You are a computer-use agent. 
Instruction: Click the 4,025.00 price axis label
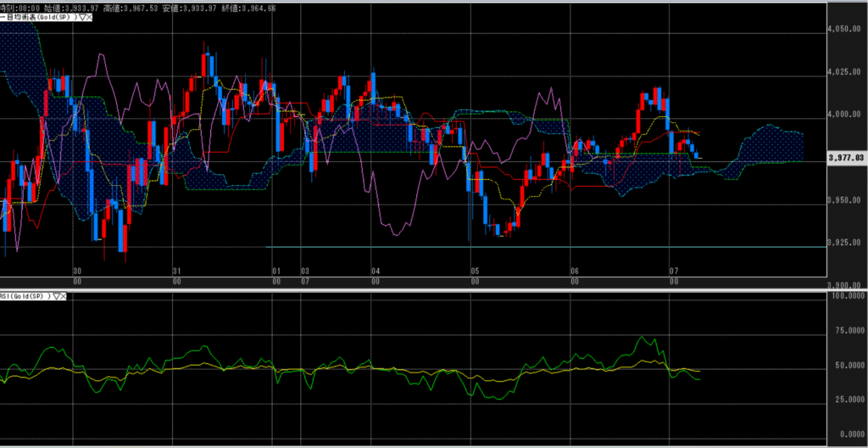coord(848,72)
